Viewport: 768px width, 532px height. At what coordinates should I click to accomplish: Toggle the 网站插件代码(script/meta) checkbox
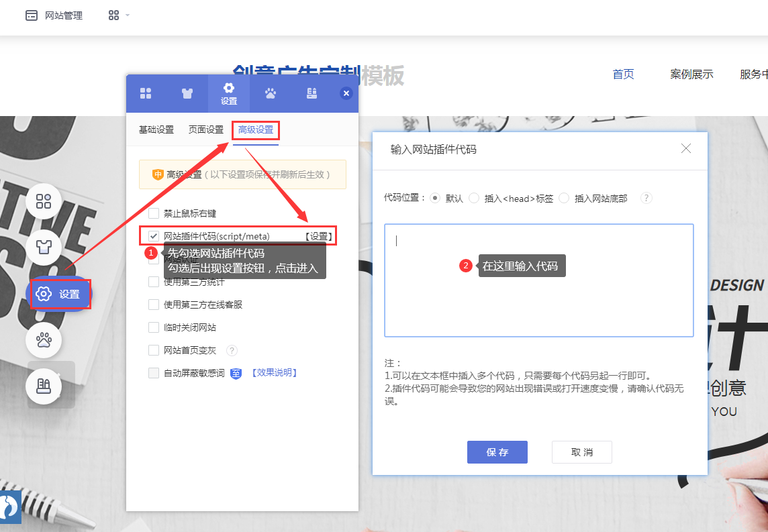154,236
